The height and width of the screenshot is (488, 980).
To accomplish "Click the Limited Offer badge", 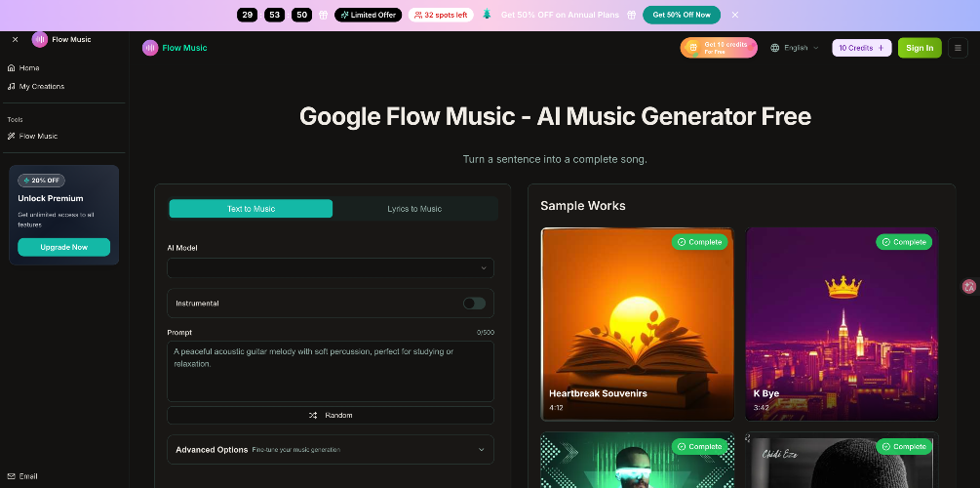I will coord(369,15).
